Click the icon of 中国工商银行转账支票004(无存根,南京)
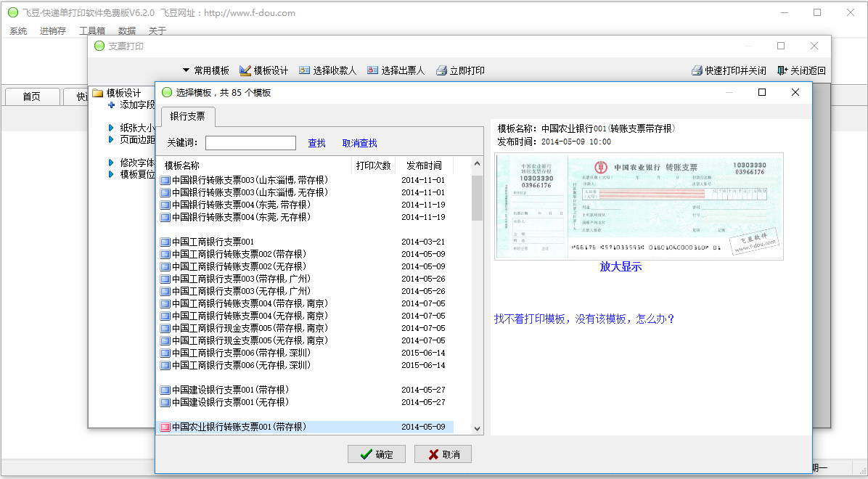This screenshot has height=479, width=868. pyautogui.click(x=165, y=316)
